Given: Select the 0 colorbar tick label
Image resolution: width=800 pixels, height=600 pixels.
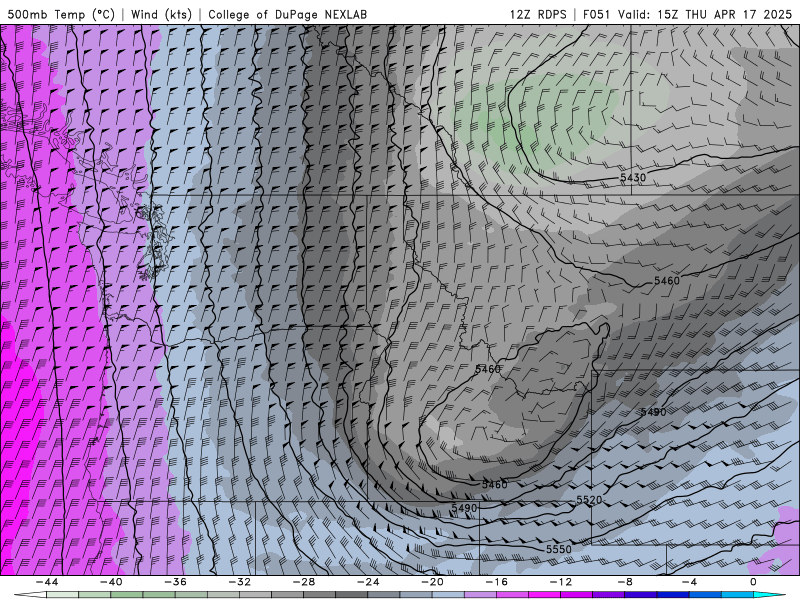Looking at the screenshot, I should click(753, 582).
